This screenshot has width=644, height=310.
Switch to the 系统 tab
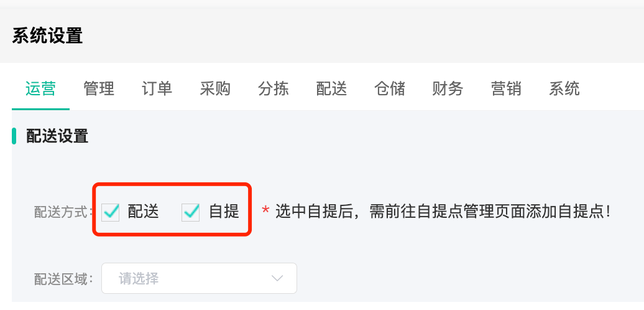point(564,88)
